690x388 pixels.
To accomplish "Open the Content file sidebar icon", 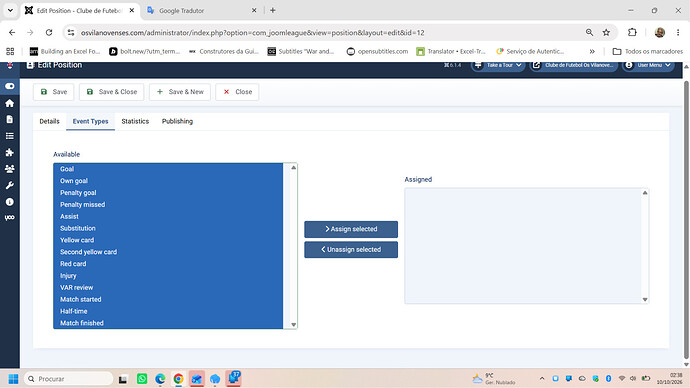I will pyautogui.click(x=10, y=119).
